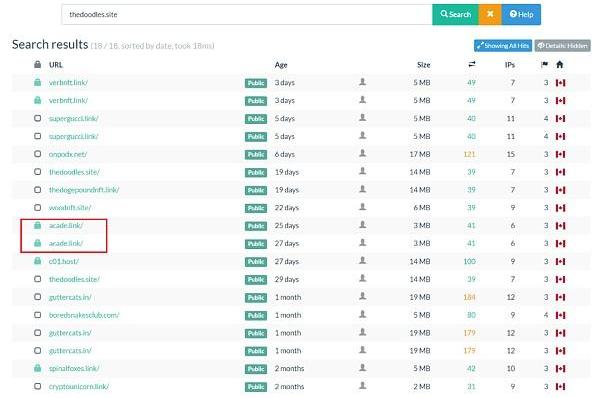Screen dimensions: 600x398
Task: Toggle the Details: Hidden button
Action: [x=562, y=46]
